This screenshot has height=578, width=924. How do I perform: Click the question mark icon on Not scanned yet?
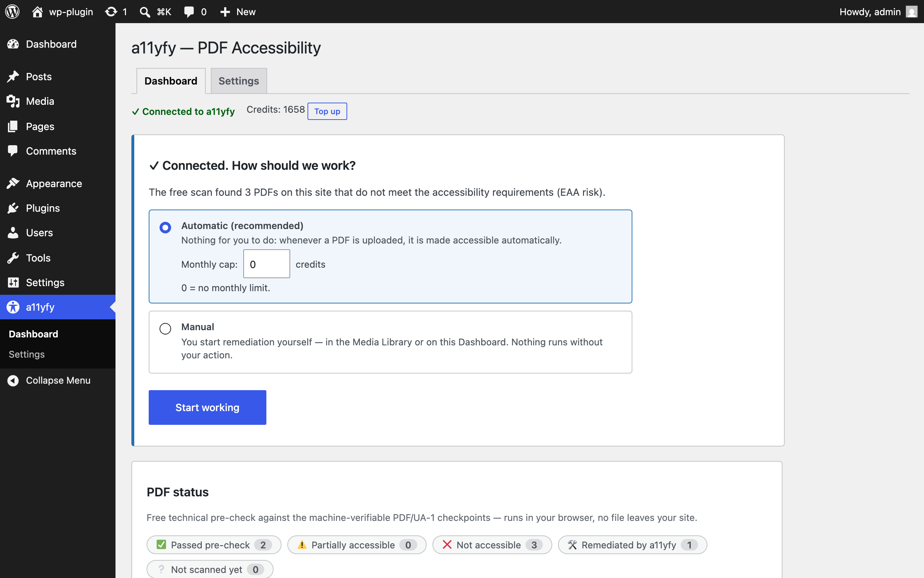(161, 569)
